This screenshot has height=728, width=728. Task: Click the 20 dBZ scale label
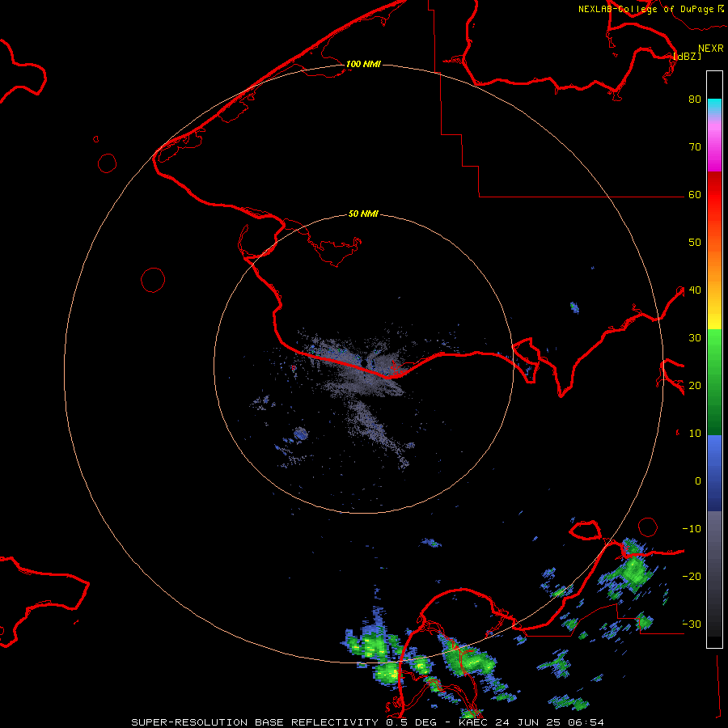tap(695, 386)
